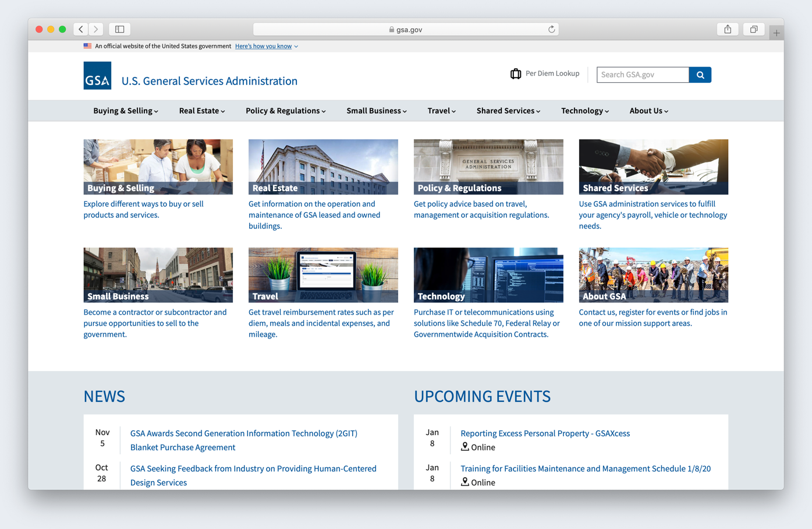812x529 pixels.
Task: Open Shared Services handshake image card
Action: pos(653,167)
